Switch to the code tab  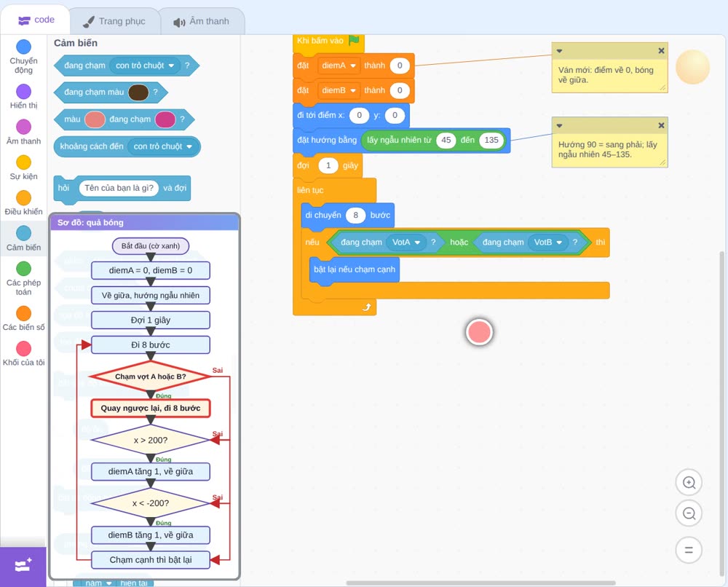pos(36,20)
